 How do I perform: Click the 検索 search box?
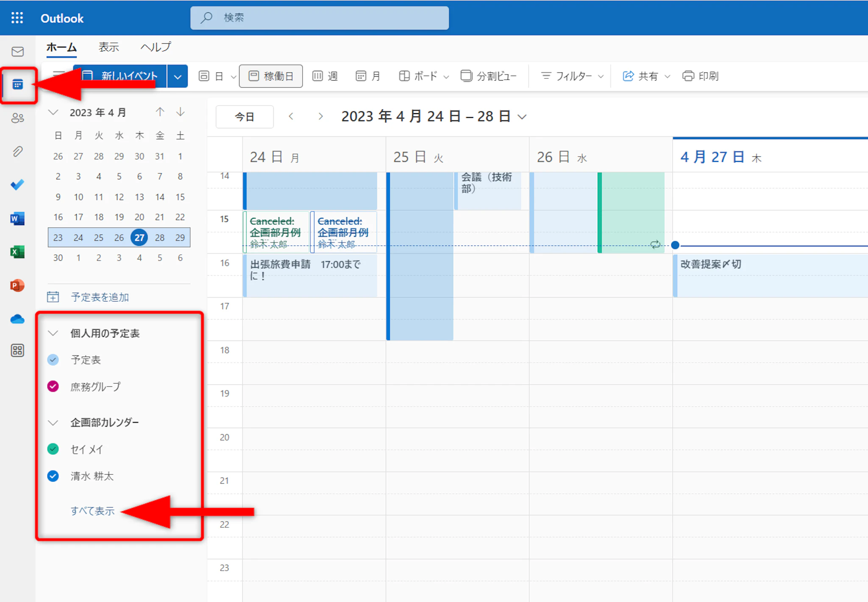point(320,18)
